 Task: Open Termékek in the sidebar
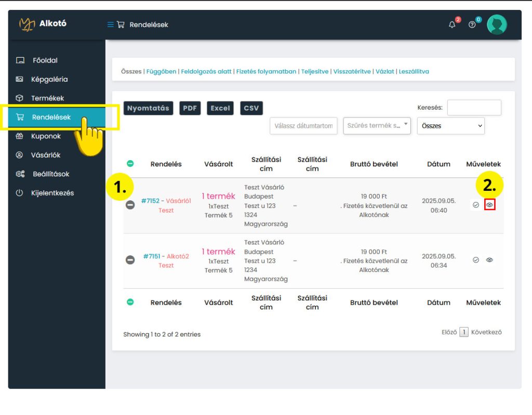(47, 98)
